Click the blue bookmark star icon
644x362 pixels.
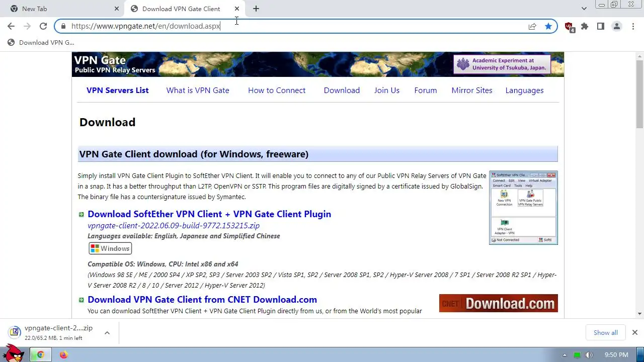click(x=548, y=26)
